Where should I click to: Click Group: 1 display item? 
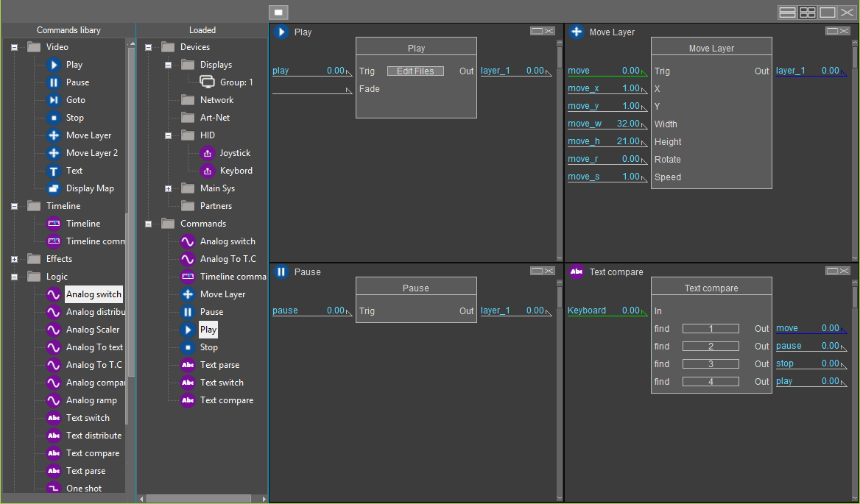[x=236, y=82]
